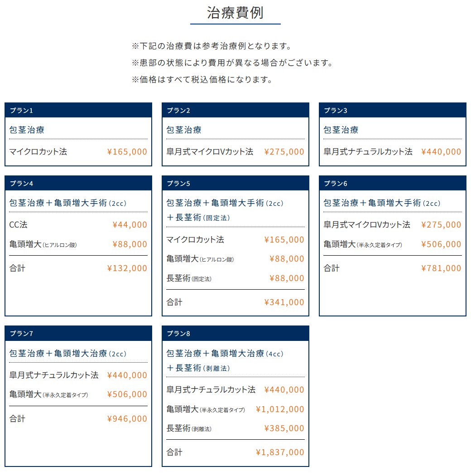The width and height of the screenshot is (471, 476).
Task: Click マイクロカット法 in プラン5 card
Action: click(195, 239)
